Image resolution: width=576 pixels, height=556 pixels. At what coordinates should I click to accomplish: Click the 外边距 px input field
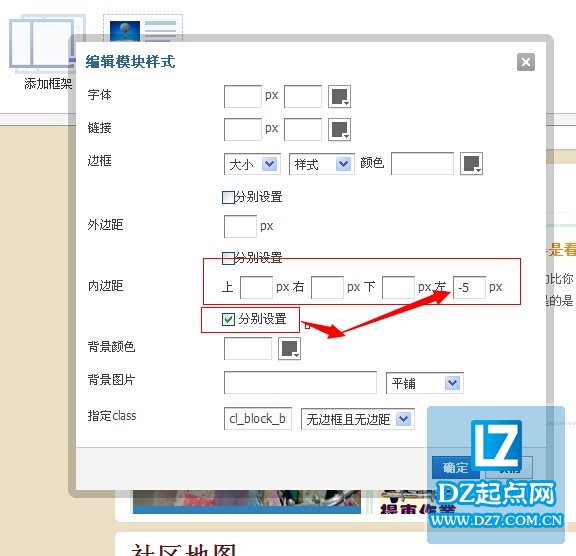pos(240,226)
